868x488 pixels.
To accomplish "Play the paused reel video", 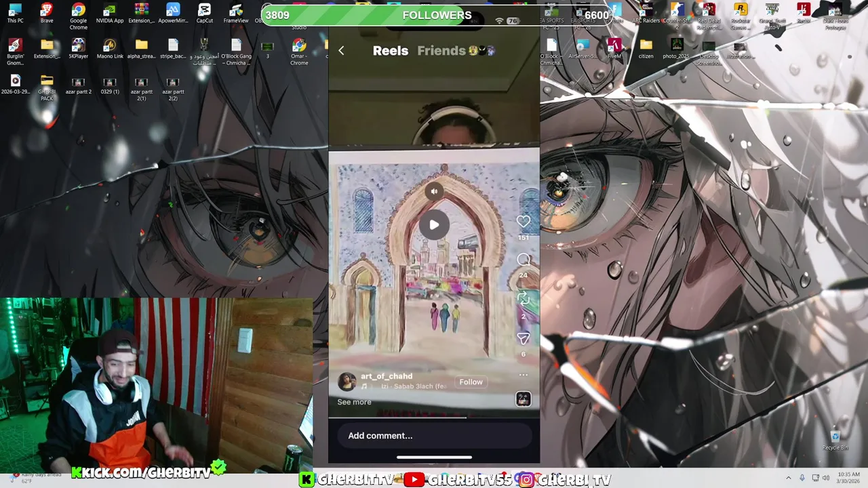I will 434,225.
